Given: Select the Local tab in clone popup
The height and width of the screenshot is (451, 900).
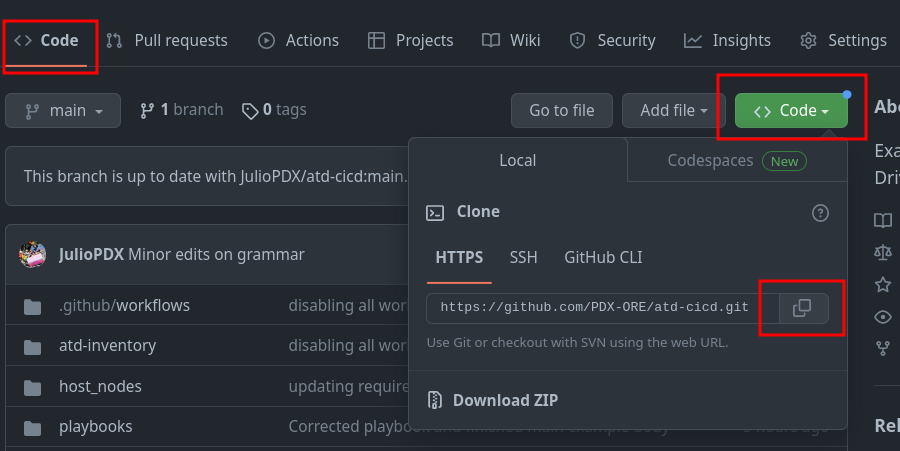Looking at the screenshot, I should click(x=518, y=161).
